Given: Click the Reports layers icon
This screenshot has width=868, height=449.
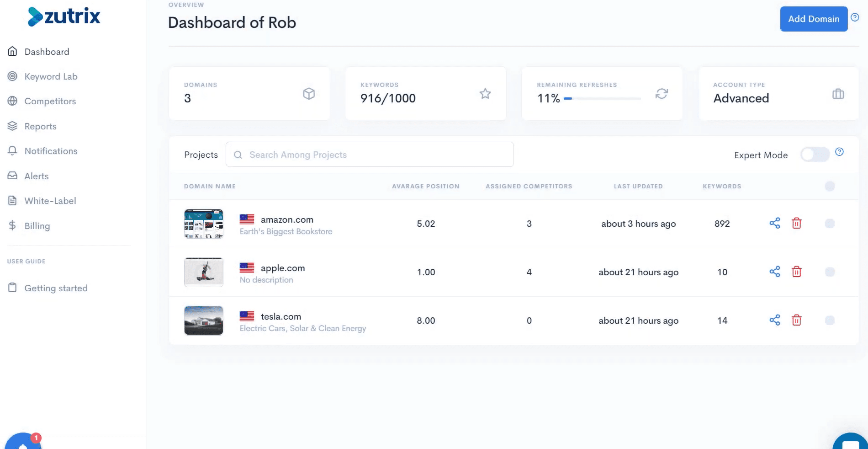Looking at the screenshot, I should click(12, 126).
